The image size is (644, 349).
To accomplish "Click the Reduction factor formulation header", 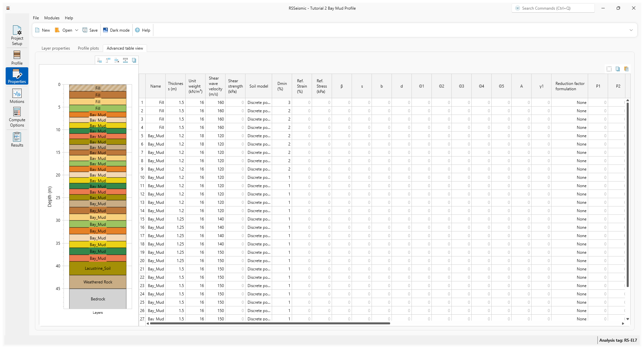I will tap(570, 86).
